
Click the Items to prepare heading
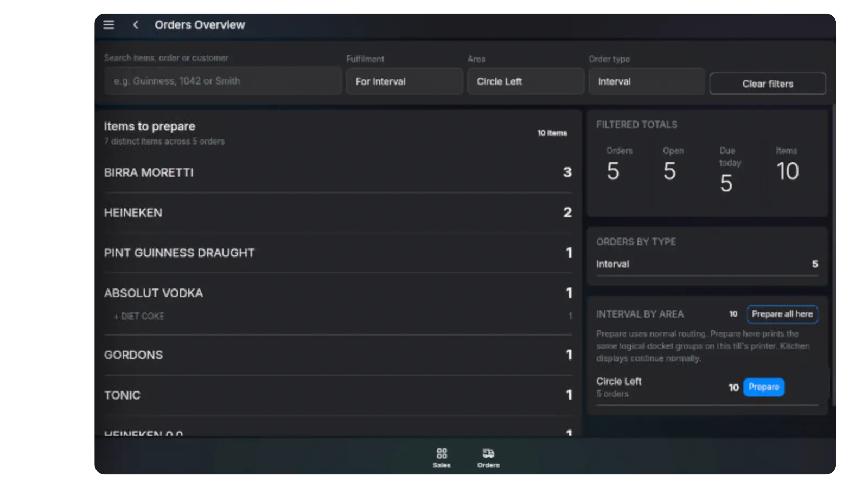coord(150,126)
